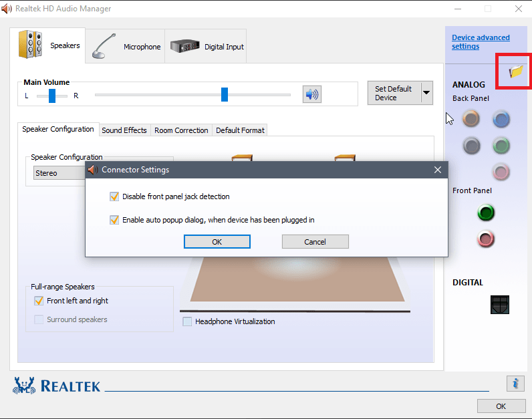Viewport: 532px width, 419px height.
Task: Open connector settings folder icon
Action: pyautogui.click(x=516, y=72)
